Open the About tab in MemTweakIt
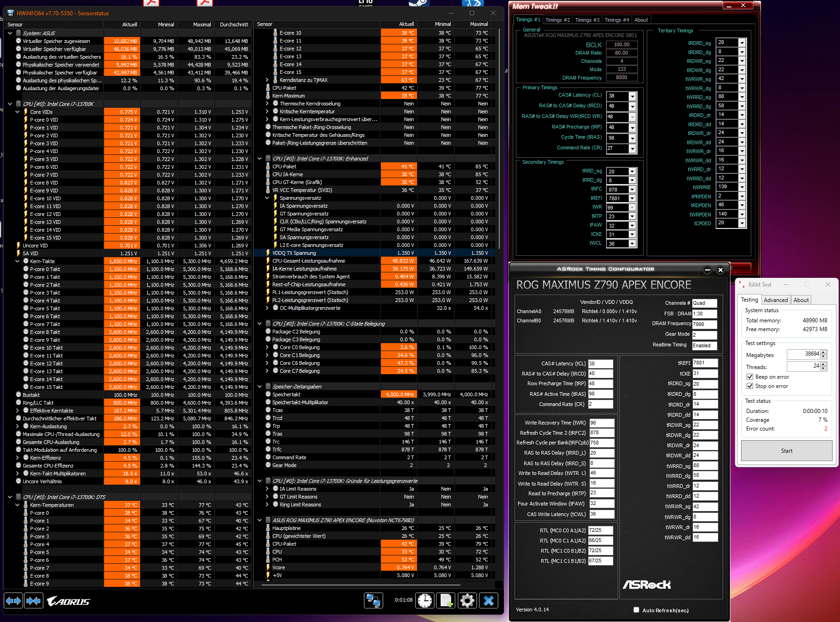 pyautogui.click(x=641, y=20)
